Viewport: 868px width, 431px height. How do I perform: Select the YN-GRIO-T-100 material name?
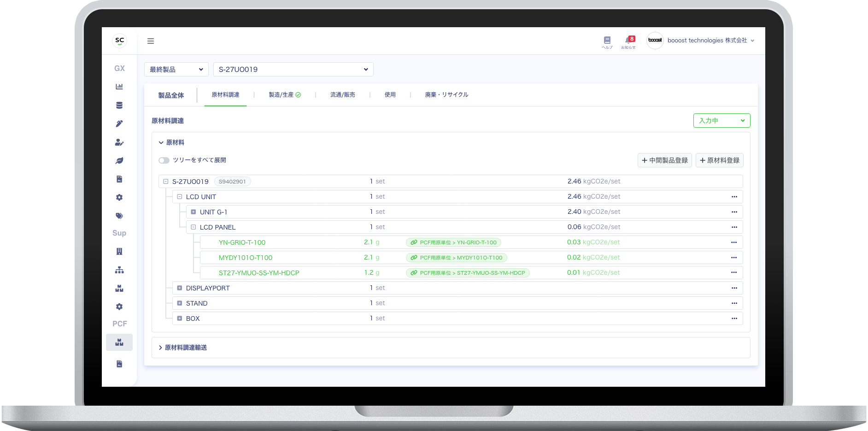click(242, 242)
